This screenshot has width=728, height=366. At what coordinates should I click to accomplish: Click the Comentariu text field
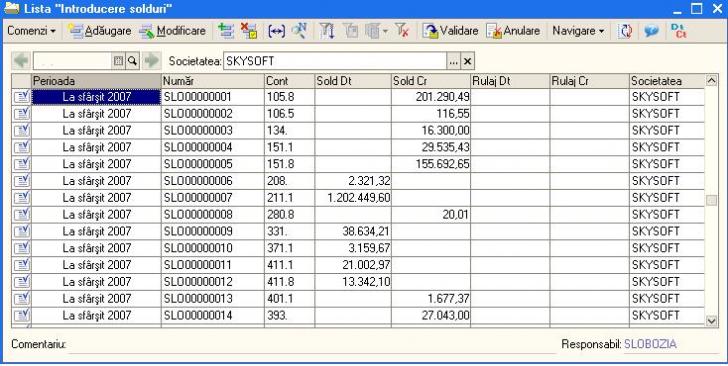tap(312, 345)
